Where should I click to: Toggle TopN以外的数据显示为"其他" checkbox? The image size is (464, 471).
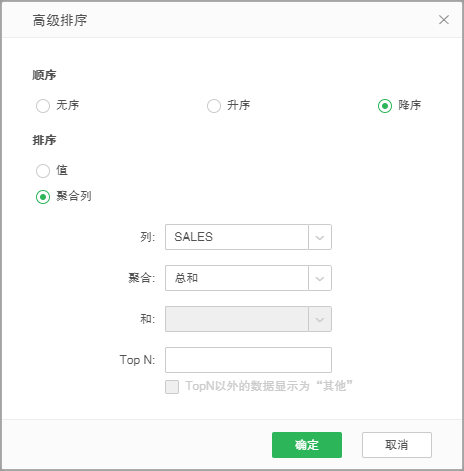pyautogui.click(x=172, y=387)
